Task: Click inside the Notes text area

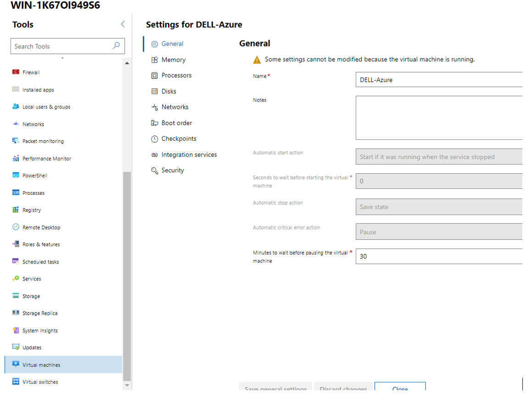Action: coord(439,118)
